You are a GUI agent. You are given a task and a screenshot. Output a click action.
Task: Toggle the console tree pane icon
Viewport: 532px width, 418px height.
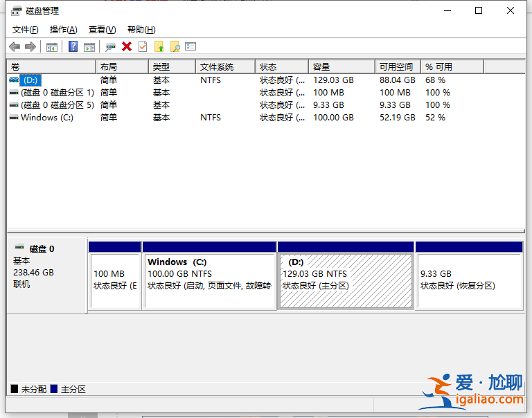(x=52, y=46)
